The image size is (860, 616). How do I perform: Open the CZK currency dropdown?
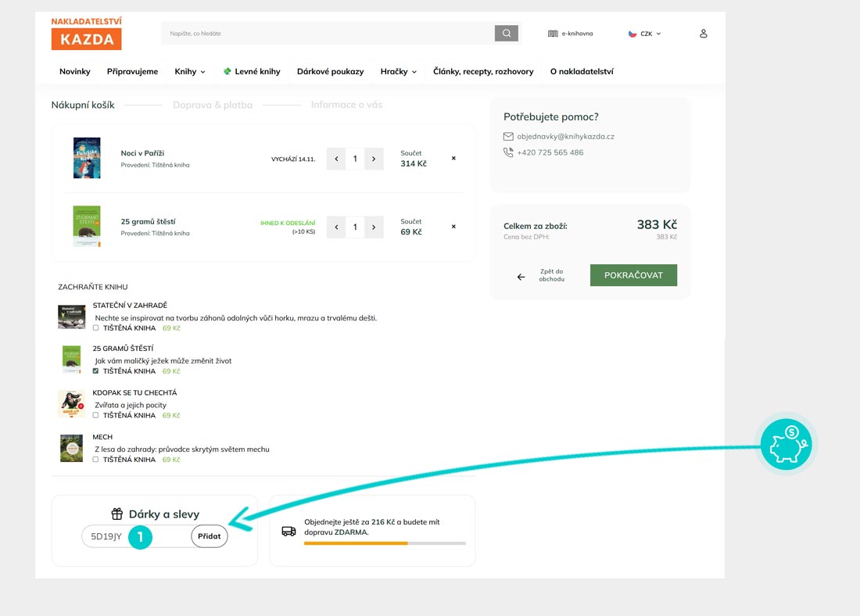click(645, 34)
